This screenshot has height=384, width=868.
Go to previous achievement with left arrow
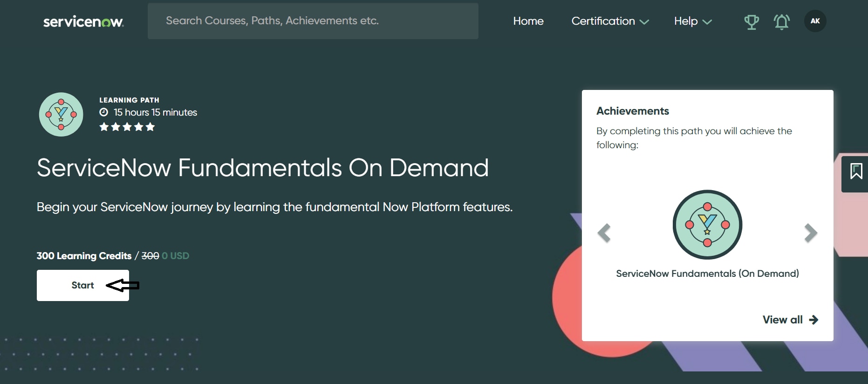[604, 233]
